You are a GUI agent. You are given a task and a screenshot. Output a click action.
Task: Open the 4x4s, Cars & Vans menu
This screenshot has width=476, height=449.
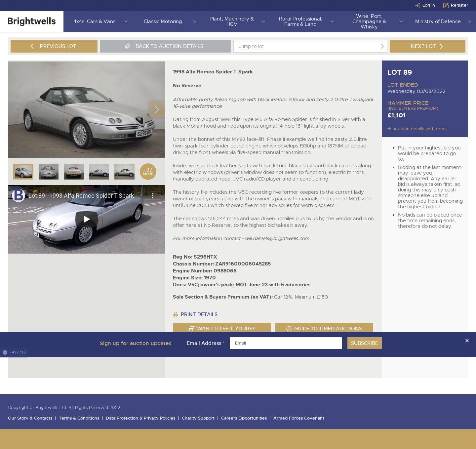click(95, 21)
